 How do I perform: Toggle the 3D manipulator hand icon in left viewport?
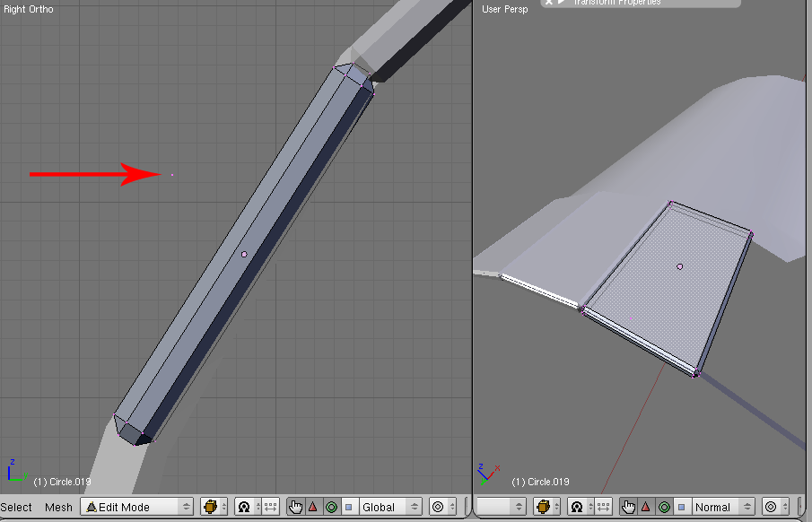(296, 507)
